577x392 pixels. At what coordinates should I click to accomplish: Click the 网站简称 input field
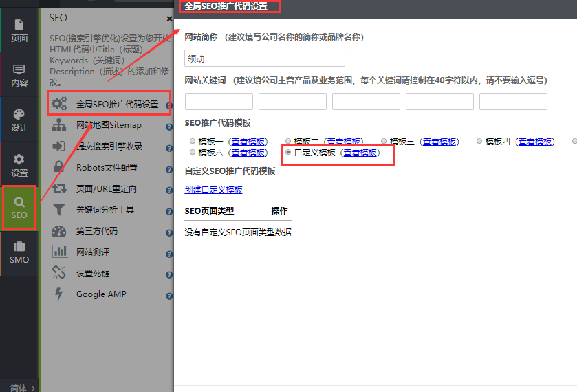[265, 58]
